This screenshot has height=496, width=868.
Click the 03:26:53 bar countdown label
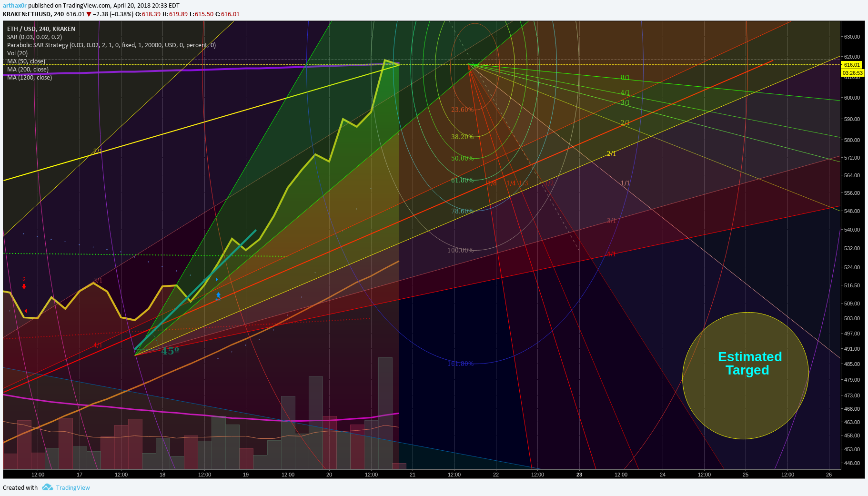(x=852, y=73)
